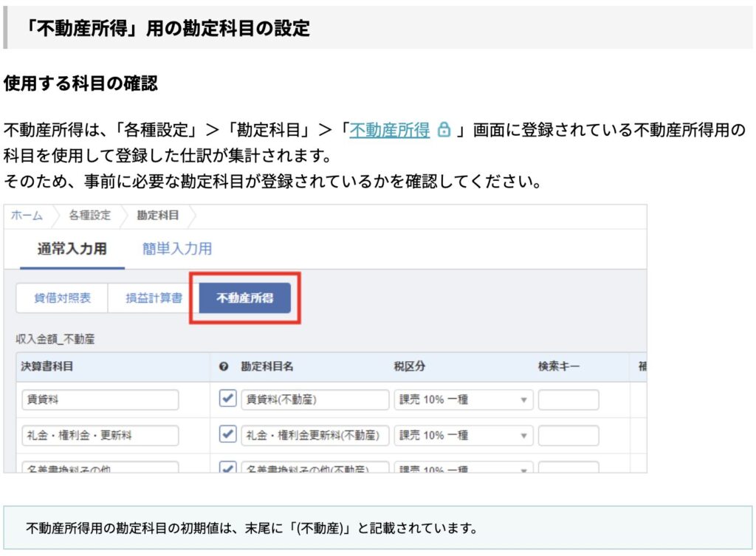Open the 不動産所得 hyperlink in the paragraph
Screen dimensions: 756x556
coord(389,131)
